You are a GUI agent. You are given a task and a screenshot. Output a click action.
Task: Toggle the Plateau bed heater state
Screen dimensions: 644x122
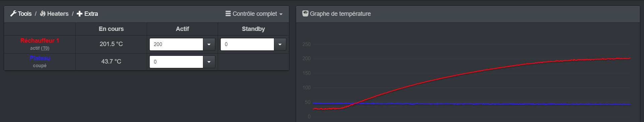click(x=40, y=58)
